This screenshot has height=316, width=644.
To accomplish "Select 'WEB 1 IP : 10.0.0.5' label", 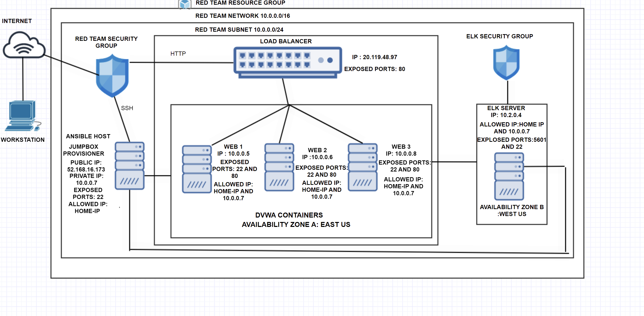I will (x=233, y=150).
